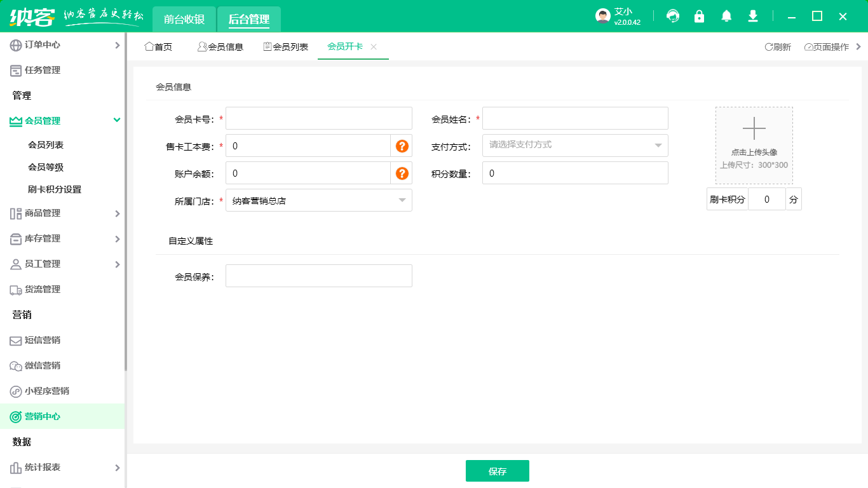Click the download icon in the top bar
This screenshot has height=488, width=868.
[752, 16]
